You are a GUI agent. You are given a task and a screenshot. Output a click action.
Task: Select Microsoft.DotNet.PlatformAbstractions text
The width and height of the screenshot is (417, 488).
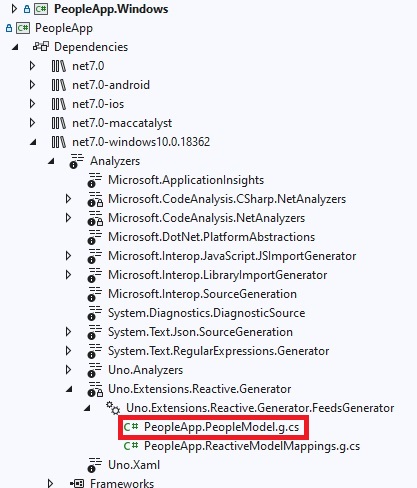click(x=211, y=237)
